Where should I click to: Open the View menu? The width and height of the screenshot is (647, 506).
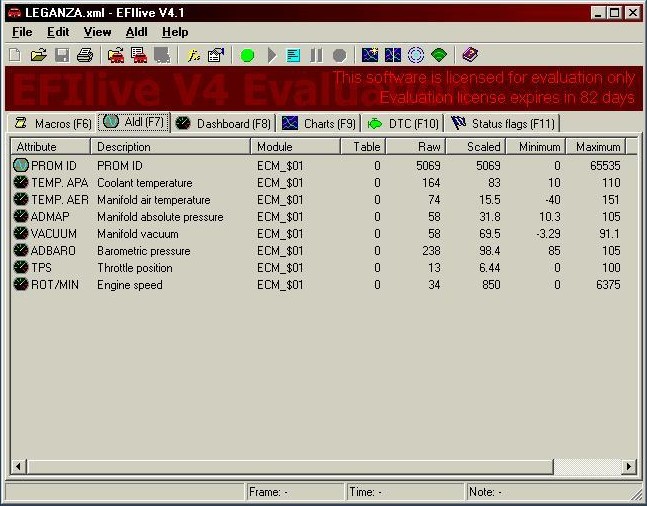pyautogui.click(x=97, y=32)
